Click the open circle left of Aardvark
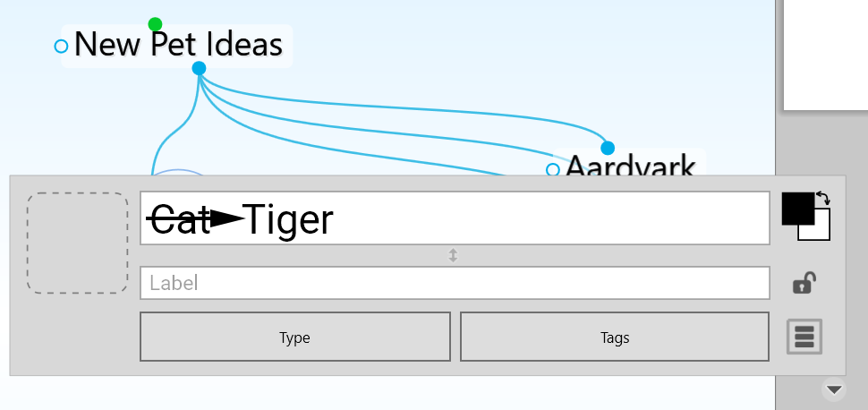Screen dimensions: 868x410 552,169
